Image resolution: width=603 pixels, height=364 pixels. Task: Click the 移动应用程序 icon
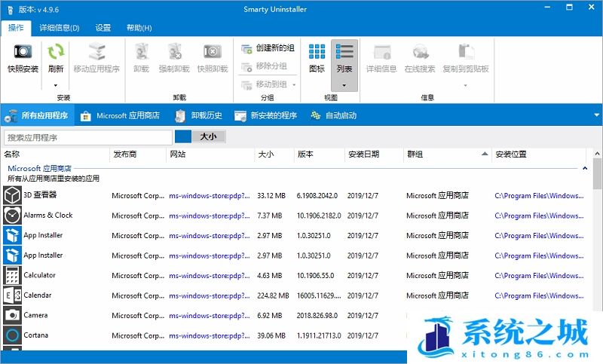coord(96,51)
